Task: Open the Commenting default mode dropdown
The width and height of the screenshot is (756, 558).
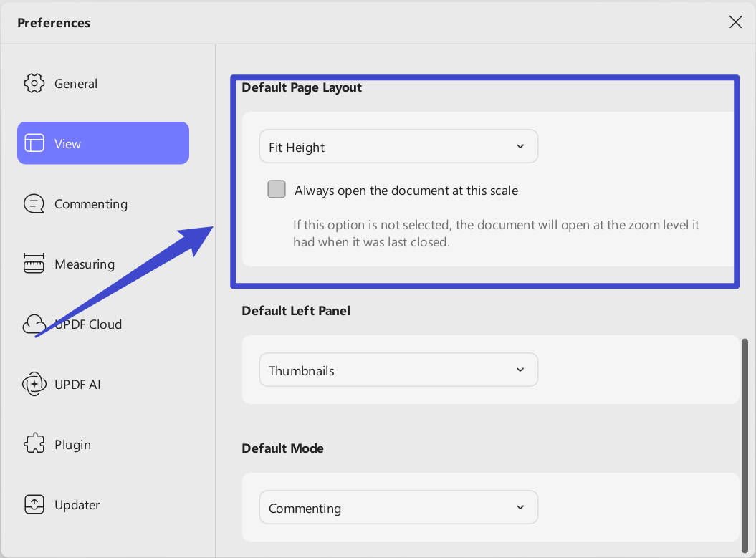Action: tap(398, 508)
